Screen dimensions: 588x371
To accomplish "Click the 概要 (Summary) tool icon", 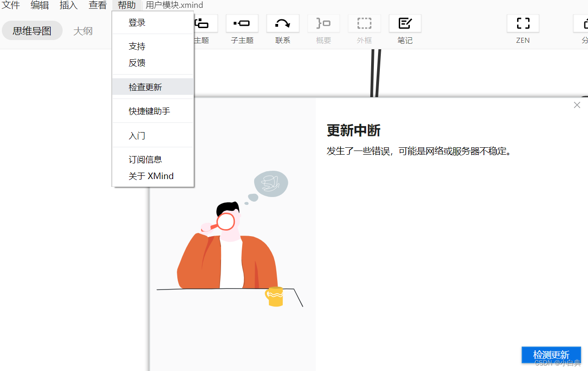I will (323, 23).
